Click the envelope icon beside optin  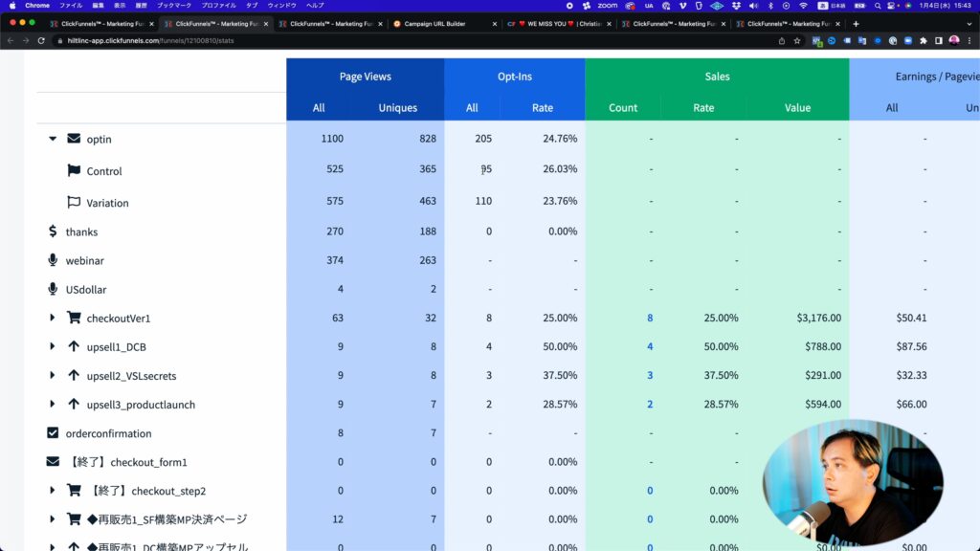[74, 139]
